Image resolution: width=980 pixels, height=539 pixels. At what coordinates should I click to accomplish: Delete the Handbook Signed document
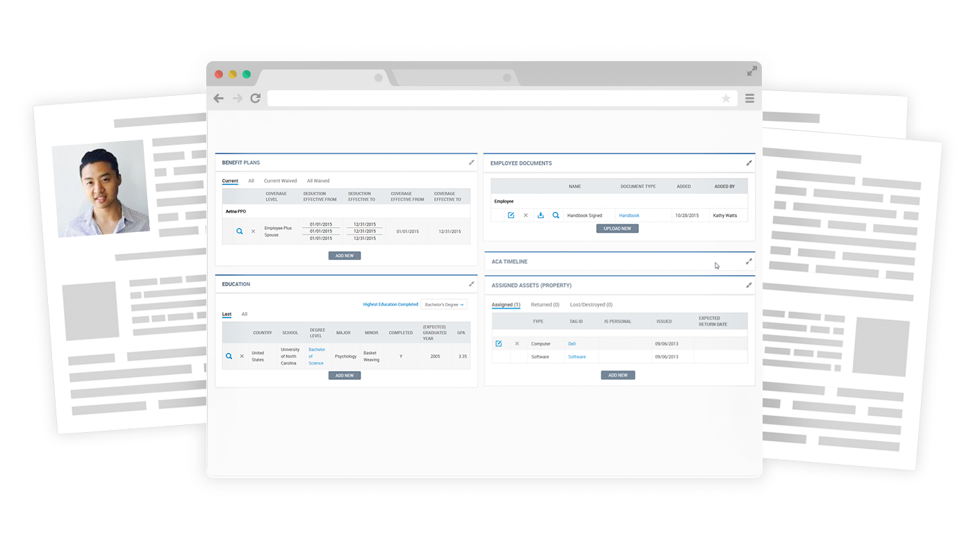[526, 215]
